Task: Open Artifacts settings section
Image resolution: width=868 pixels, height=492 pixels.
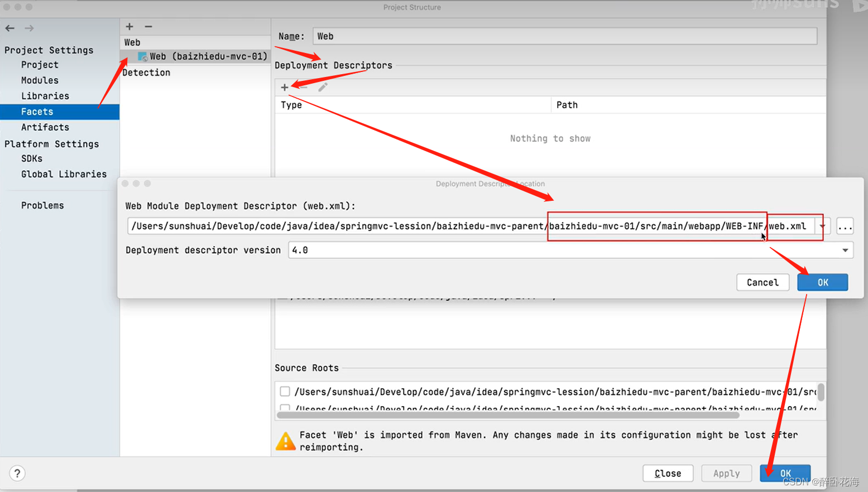Action: pos(45,127)
